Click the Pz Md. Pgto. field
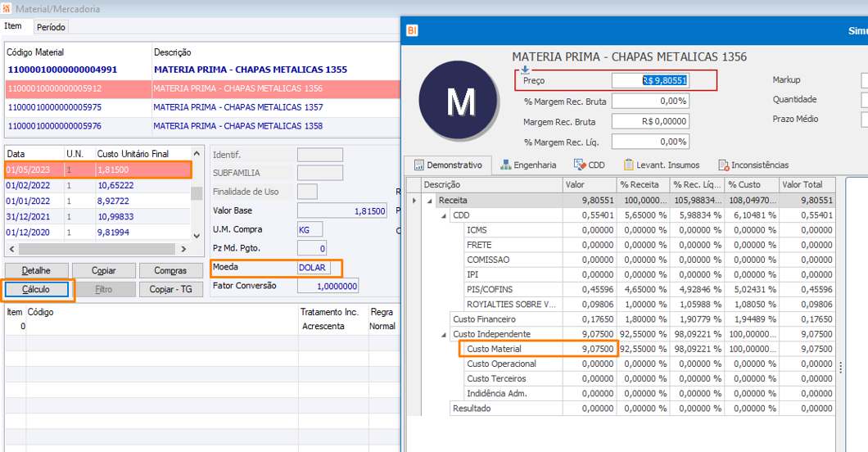Image resolution: width=868 pixels, height=452 pixels. 312,248
